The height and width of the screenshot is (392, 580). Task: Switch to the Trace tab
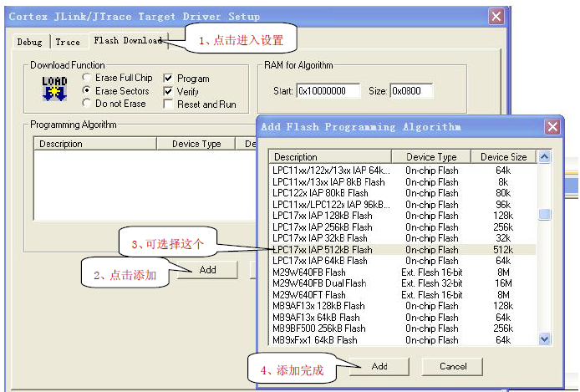click(x=68, y=42)
